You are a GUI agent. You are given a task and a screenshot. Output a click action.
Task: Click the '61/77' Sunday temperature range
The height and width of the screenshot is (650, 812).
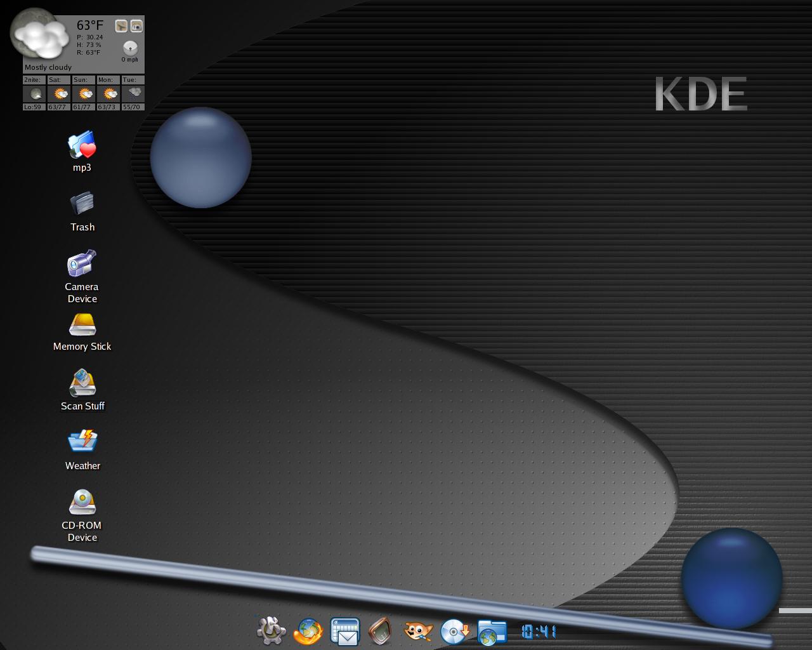(82, 107)
